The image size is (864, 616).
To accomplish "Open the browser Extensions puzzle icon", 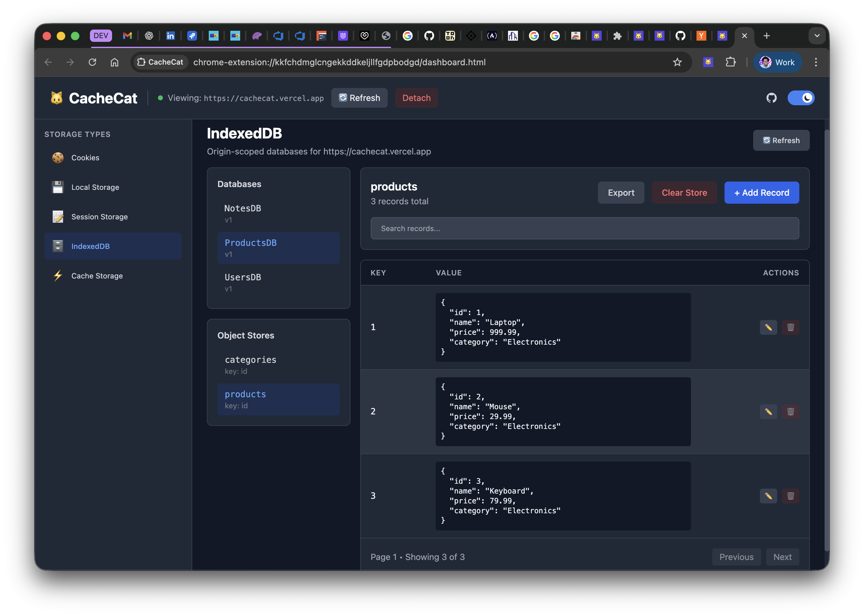I will (731, 62).
